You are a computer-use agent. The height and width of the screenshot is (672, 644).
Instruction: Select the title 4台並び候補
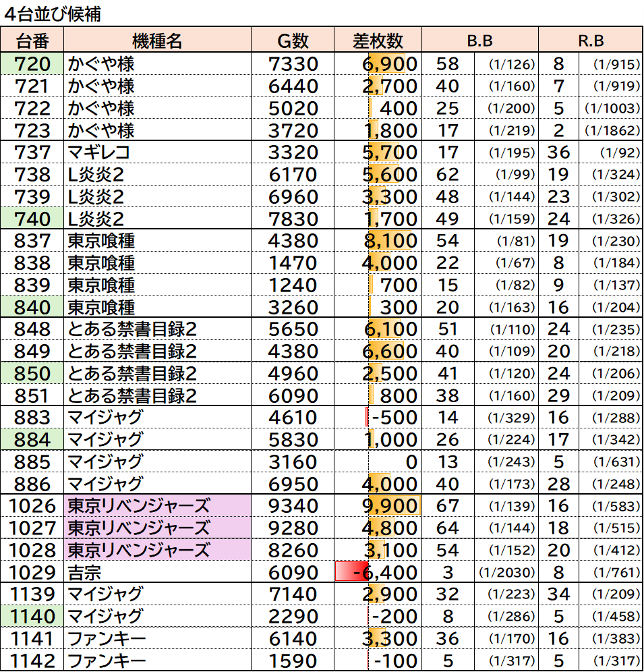[x=53, y=13]
